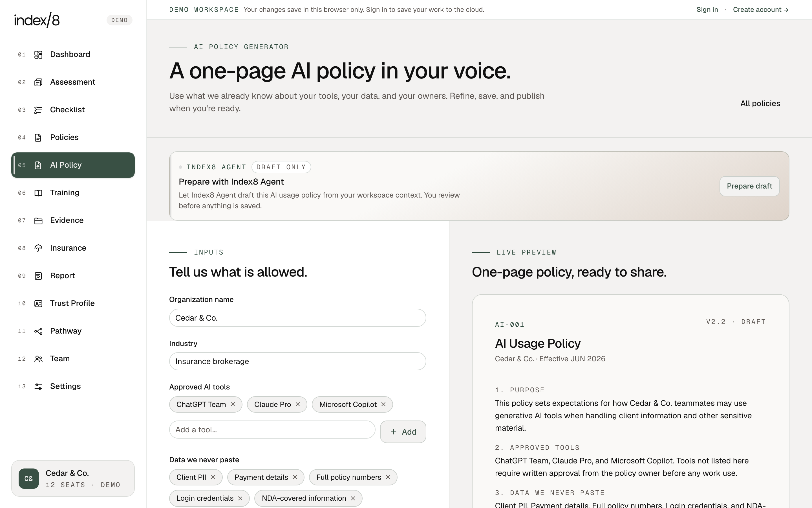Open the Report menu item
Image resolution: width=812 pixels, height=508 pixels.
click(x=73, y=276)
